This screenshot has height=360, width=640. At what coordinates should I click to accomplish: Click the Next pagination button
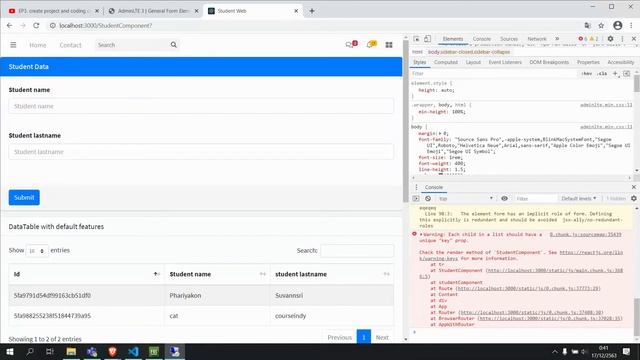[382, 338]
